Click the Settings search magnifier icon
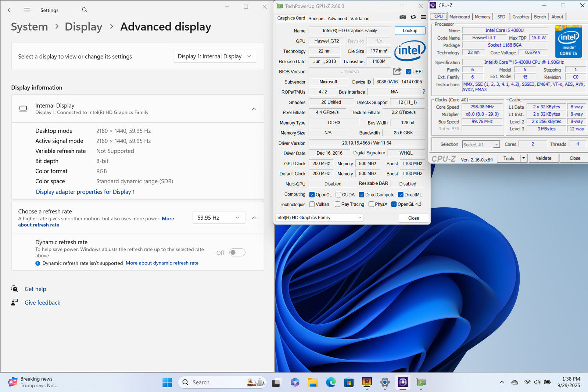The width and height of the screenshot is (588, 392). [85, 10]
